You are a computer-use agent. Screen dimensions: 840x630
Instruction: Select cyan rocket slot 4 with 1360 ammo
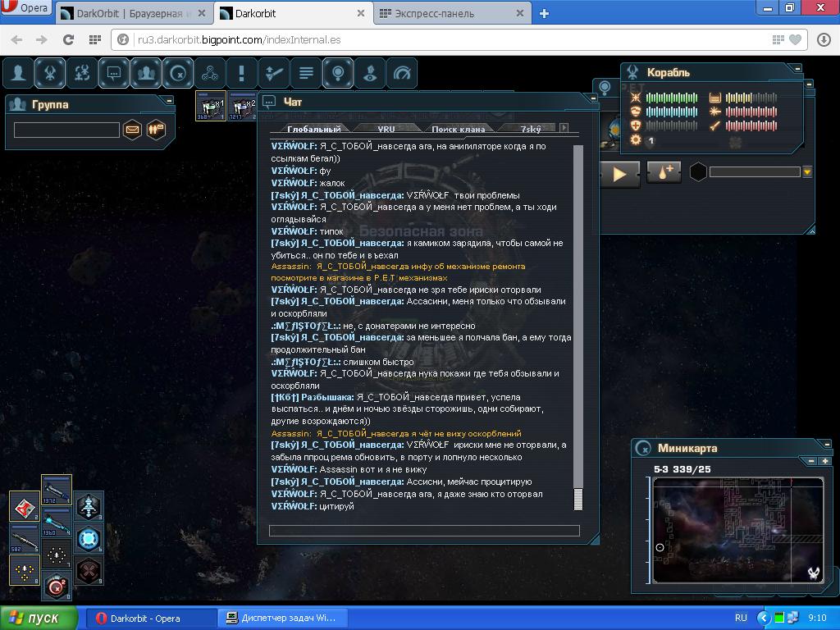(57, 522)
